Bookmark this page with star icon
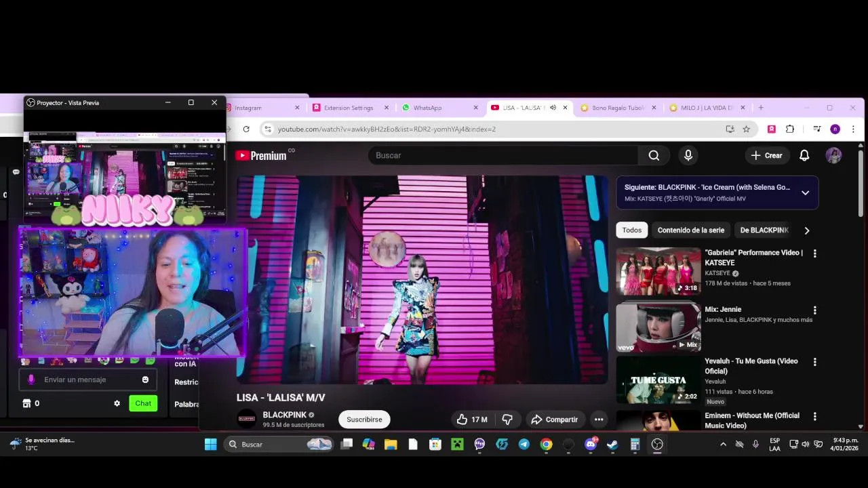The width and height of the screenshot is (868, 488). 747,129
